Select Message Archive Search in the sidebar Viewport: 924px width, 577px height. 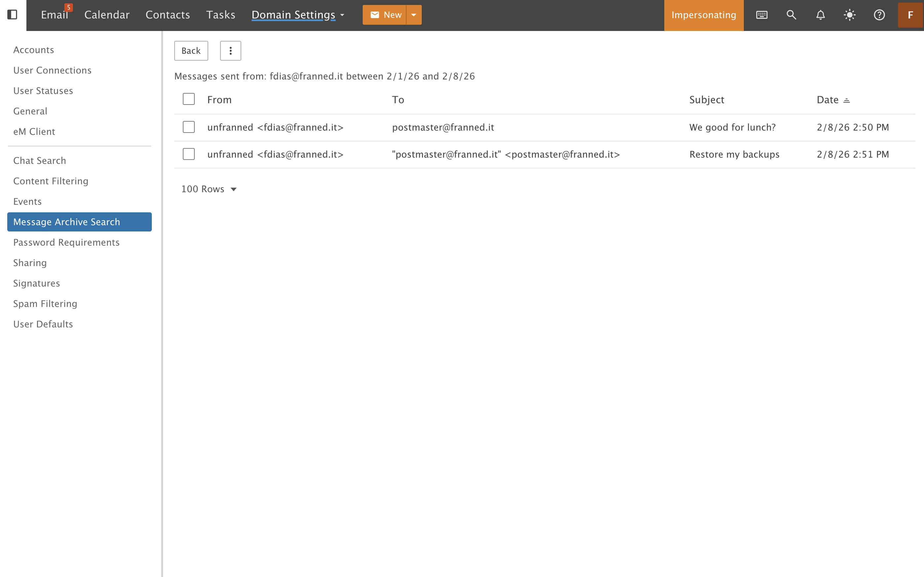(66, 222)
